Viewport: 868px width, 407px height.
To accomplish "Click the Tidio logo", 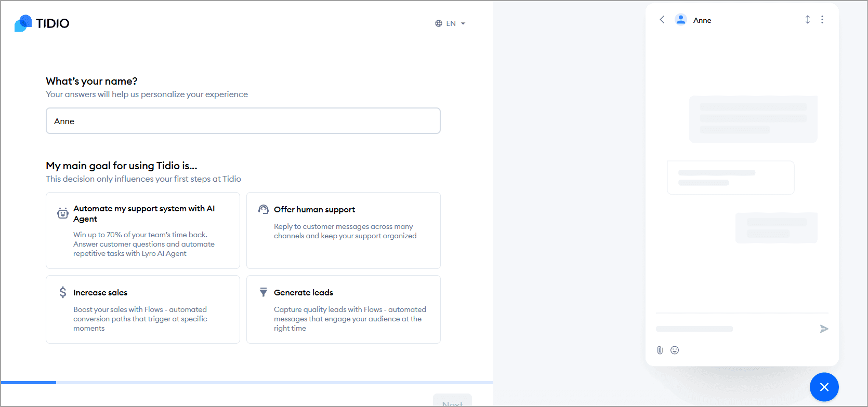I will (x=42, y=23).
